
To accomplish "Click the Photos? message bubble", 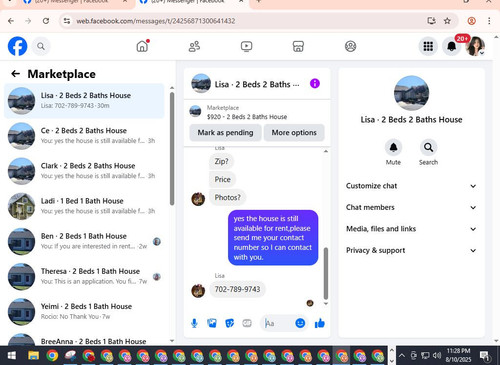I will tap(227, 197).
